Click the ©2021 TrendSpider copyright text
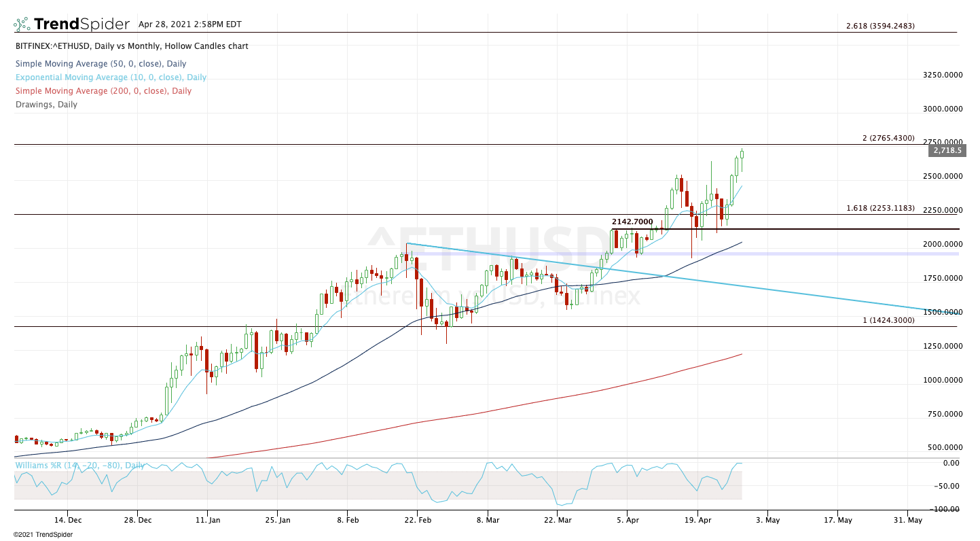Viewport: 980px width, 541px height. pos(43,534)
